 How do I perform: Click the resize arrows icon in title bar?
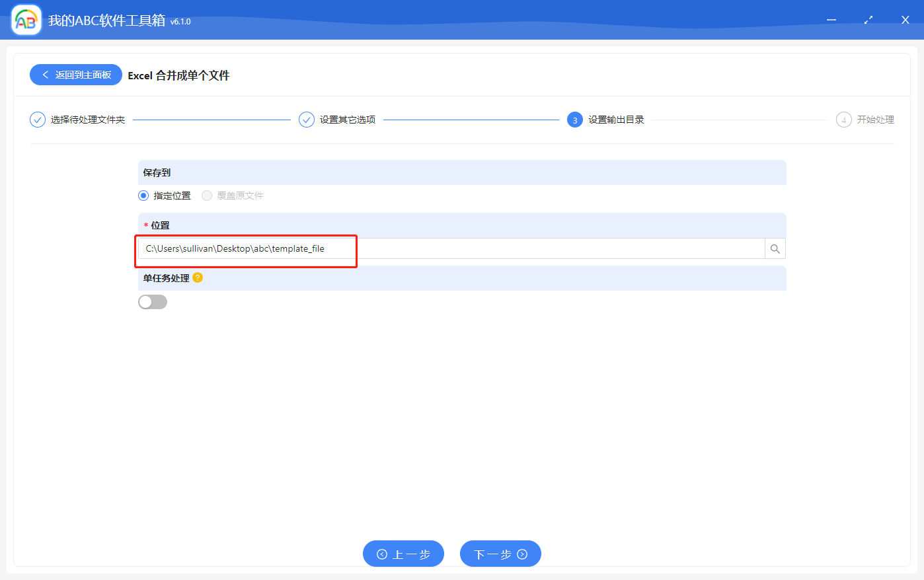pyautogui.click(x=868, y=20)
